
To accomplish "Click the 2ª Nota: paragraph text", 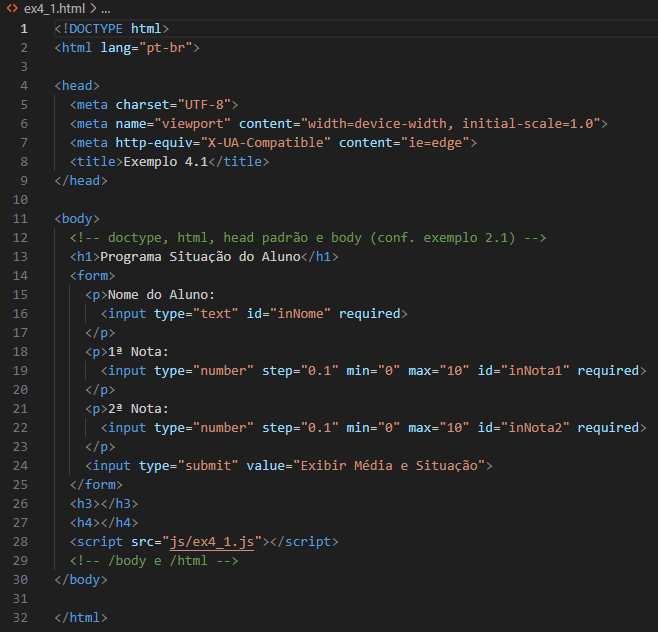I will 138,409.
